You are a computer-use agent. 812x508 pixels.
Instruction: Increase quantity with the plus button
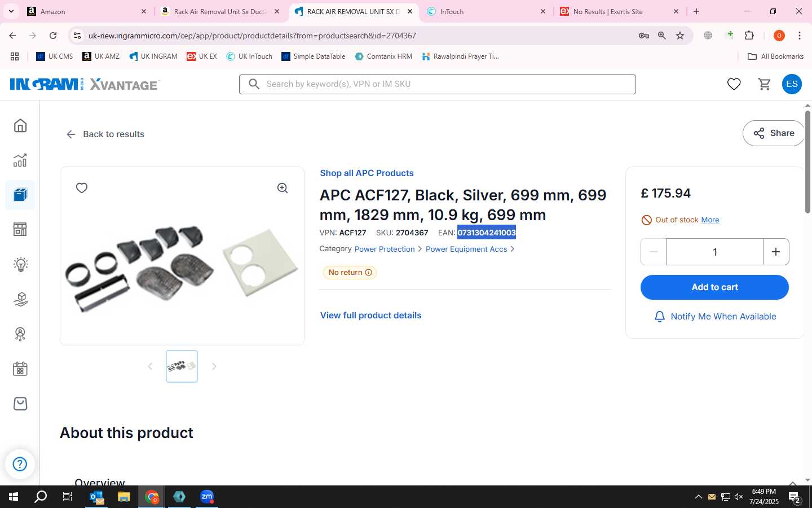[776, 252]
